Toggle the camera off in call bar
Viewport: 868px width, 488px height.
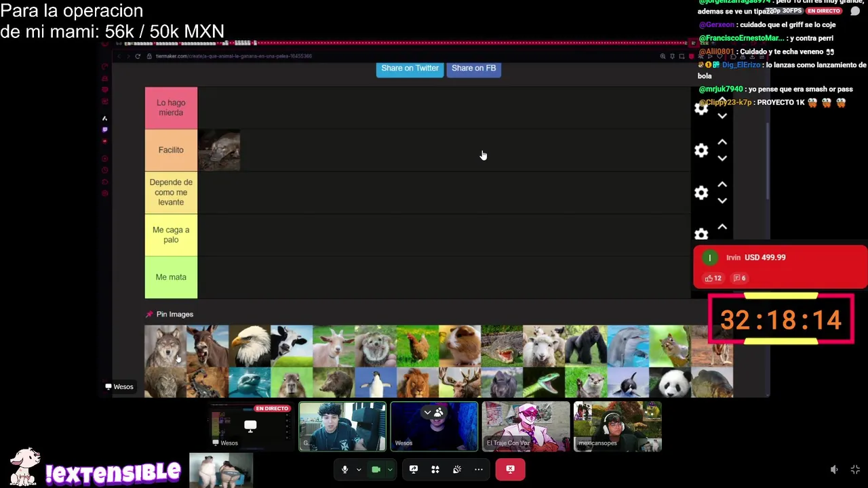(x=376, y=469)
